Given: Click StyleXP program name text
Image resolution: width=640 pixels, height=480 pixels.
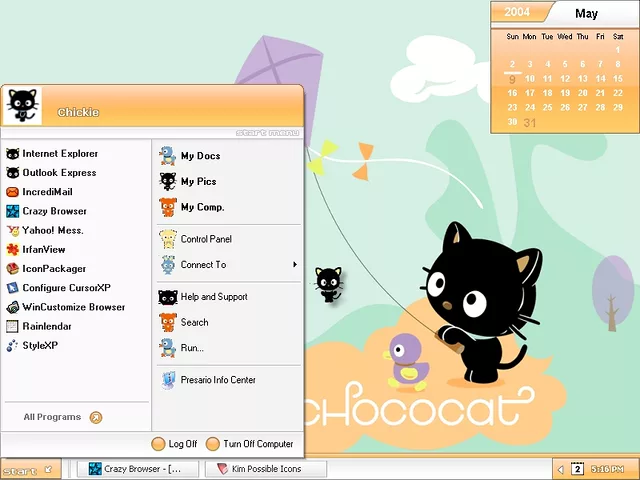Looking at the screenshot, I should coord(40,345).
